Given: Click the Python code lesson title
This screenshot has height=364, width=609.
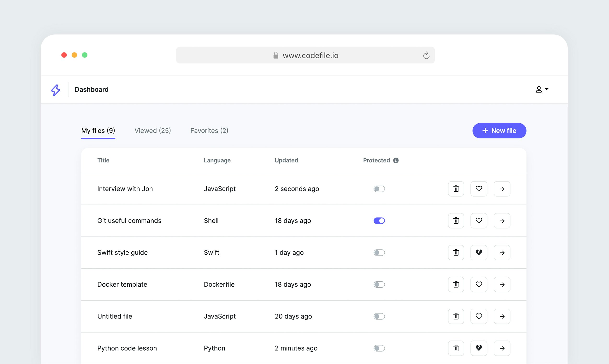Looking at the screenshot, I should coord(127,348).
